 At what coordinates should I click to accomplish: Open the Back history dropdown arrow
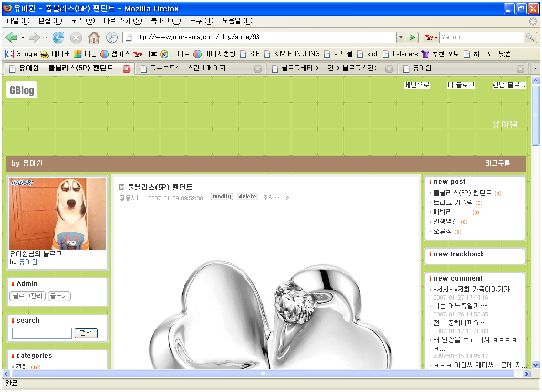[23, 37]
